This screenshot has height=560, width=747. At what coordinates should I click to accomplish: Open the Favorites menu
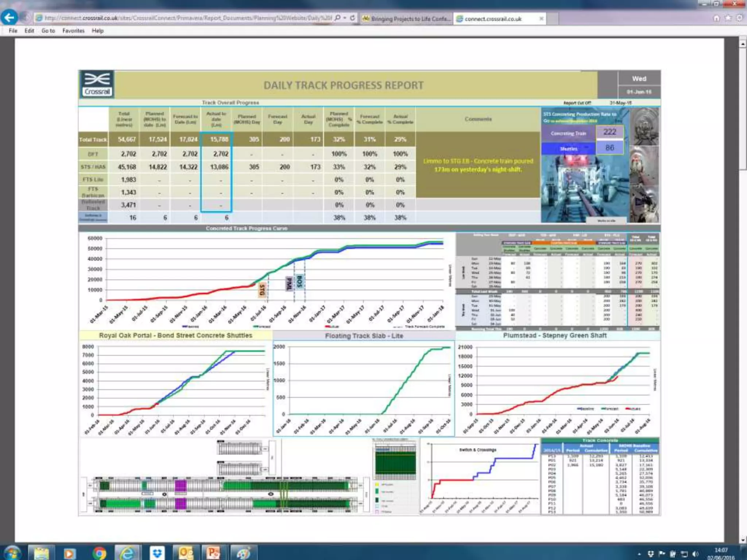coord(73,31)
